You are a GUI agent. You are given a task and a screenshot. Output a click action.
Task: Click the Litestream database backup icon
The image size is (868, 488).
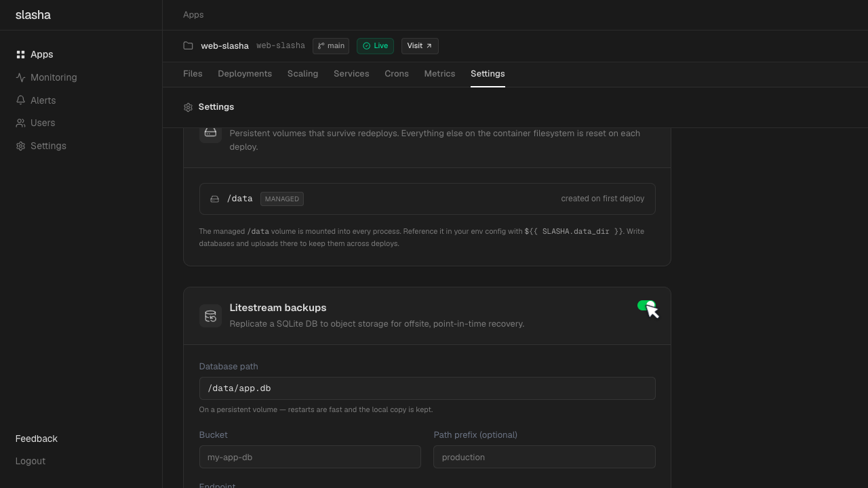pyautogui.click(x=210, y=316)
